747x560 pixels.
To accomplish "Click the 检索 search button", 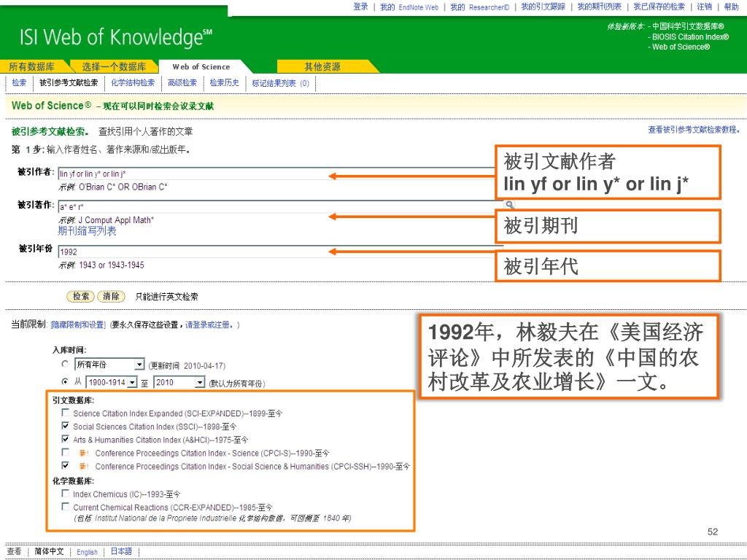I will [80, 296].
